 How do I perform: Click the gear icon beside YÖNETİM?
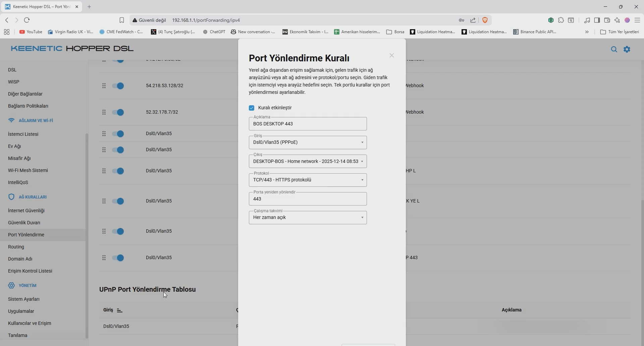click(x=11, y=285)
